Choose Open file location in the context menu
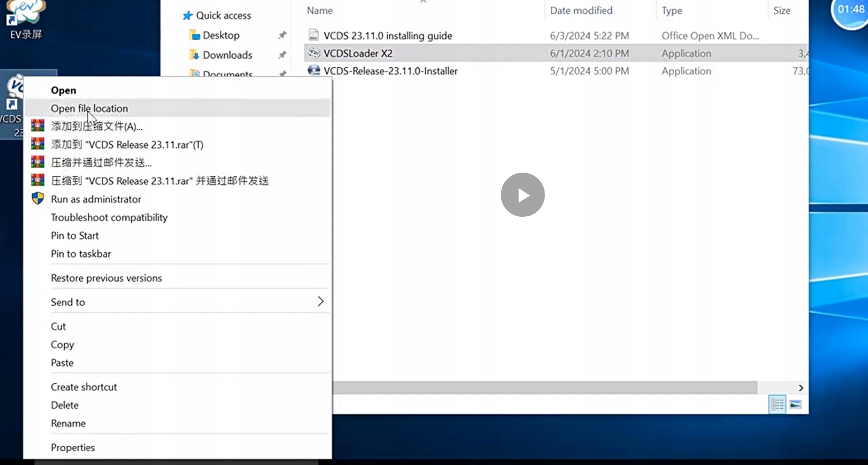 click(89, 108)
